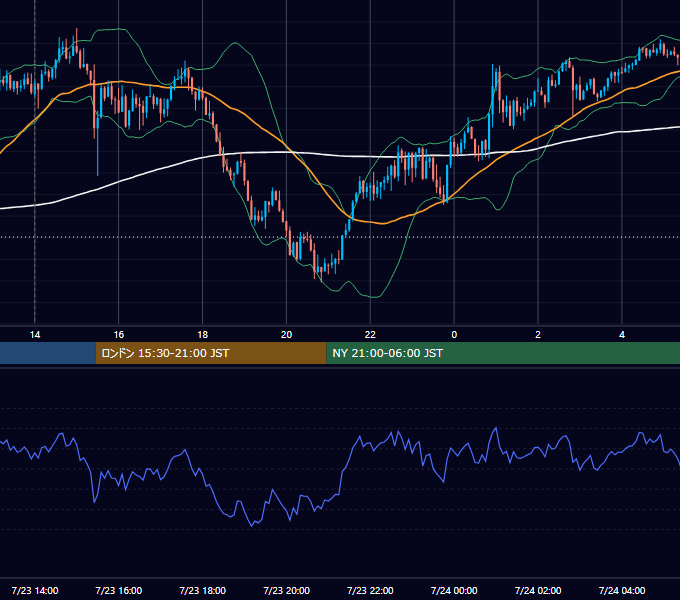Click the 7/24 02:00 time label

538,590
